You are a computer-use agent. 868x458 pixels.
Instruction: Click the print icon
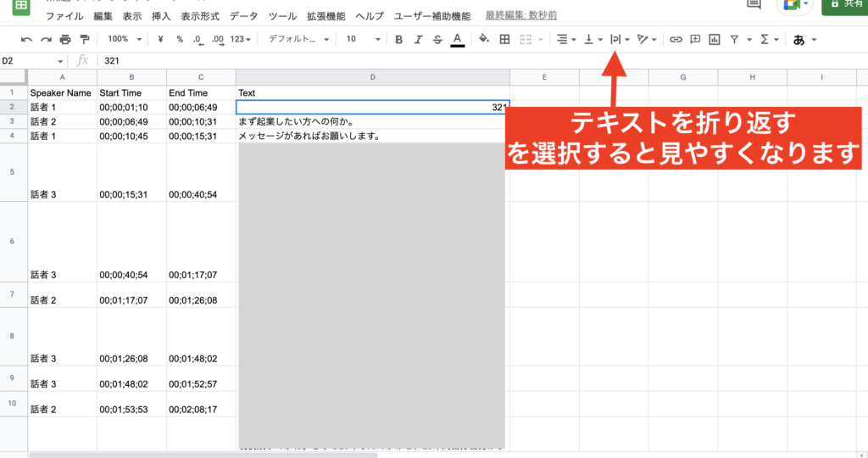pos(65,39)
